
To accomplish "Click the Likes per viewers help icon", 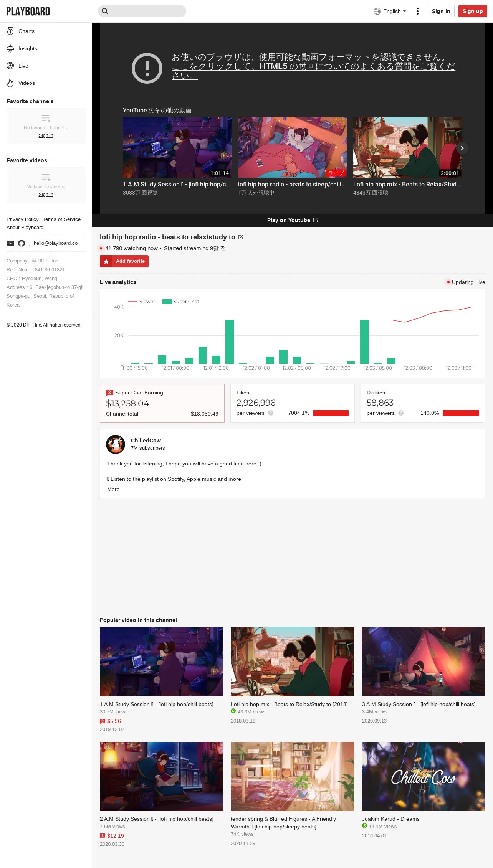I will [x=271, y=413].
